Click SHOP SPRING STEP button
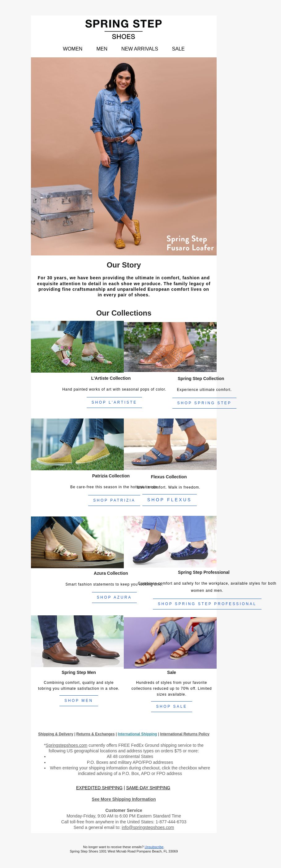The width and height of the screenshot is (281, 868). click(x=204, y=403)
